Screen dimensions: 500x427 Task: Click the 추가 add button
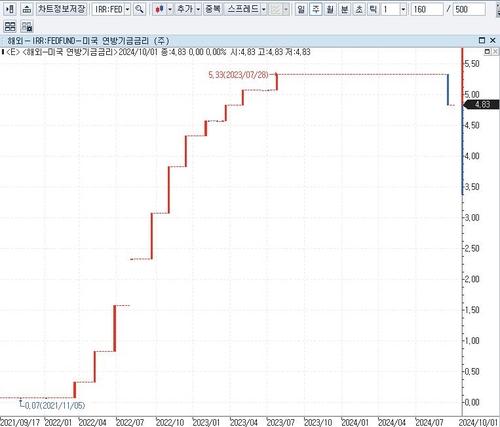tap(185, 9)
